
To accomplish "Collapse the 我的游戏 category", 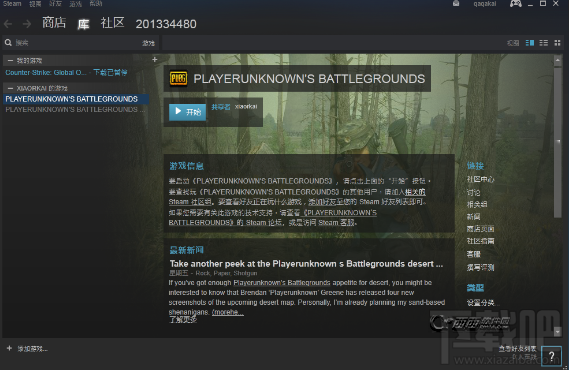I will pos(10,61).
